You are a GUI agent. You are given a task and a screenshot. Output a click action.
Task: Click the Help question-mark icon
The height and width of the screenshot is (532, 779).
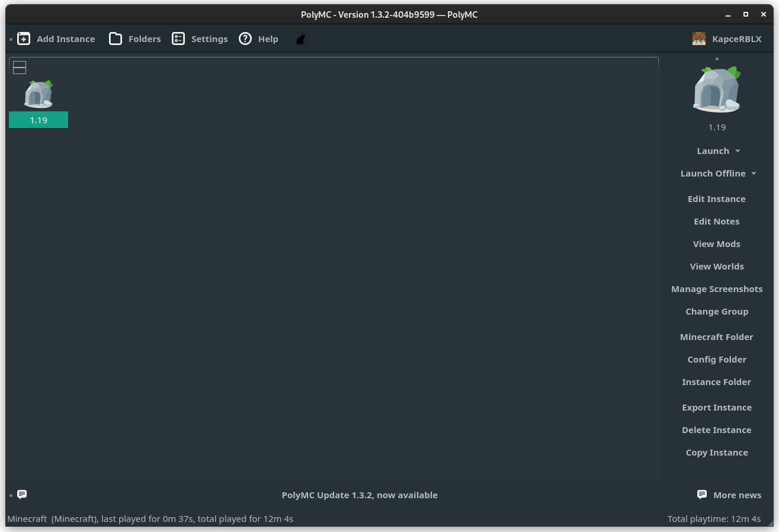pyautogui.click(x=245, y=38)
